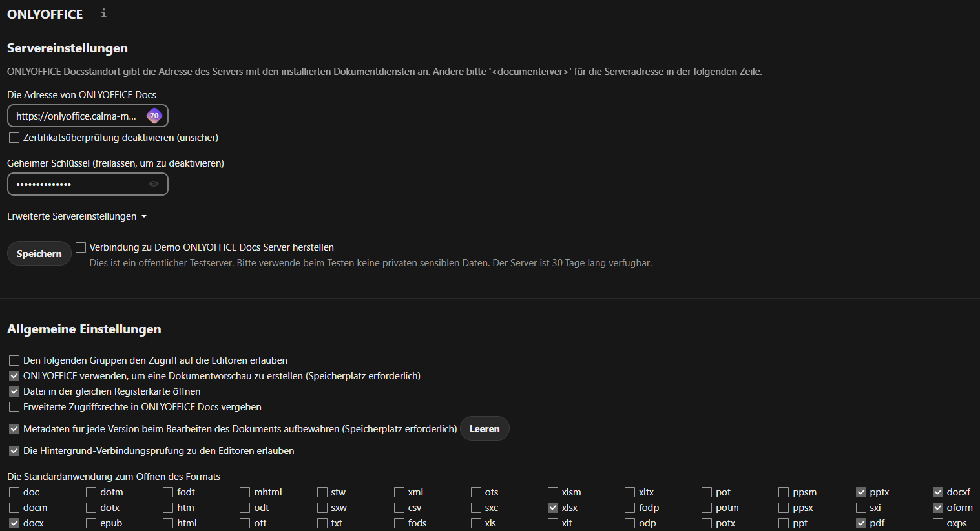Screen dimensions: 980x531
Task: Check the odt format checkbox
Action: [245, 508]
